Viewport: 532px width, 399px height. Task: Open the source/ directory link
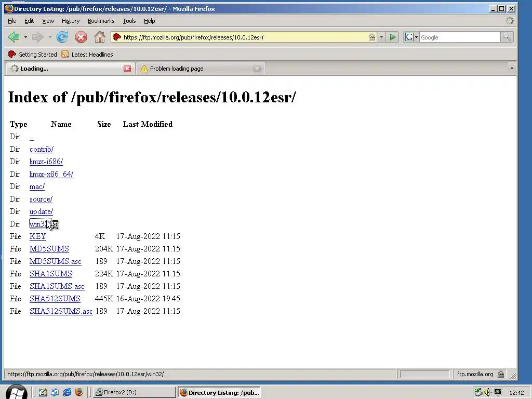(41, 199)
